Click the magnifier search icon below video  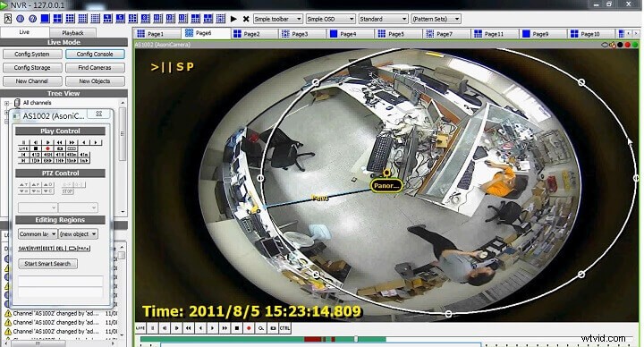coord(261,328)
